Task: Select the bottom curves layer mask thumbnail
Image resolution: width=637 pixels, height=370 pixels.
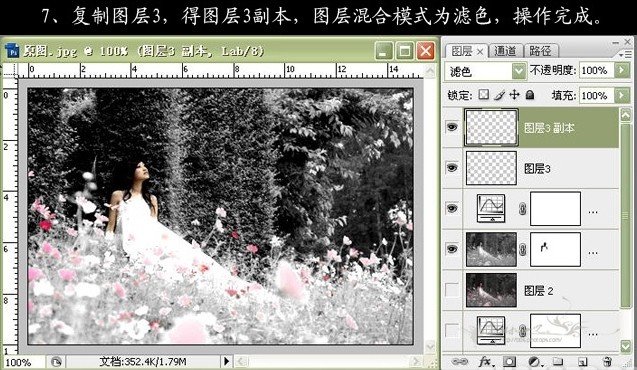Action: click(555, 331)
